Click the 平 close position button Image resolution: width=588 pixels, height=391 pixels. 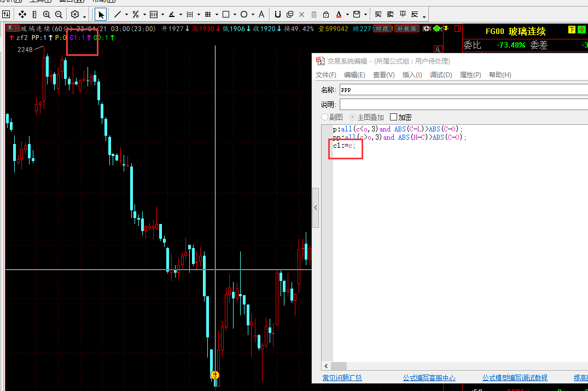pos(403,14)
